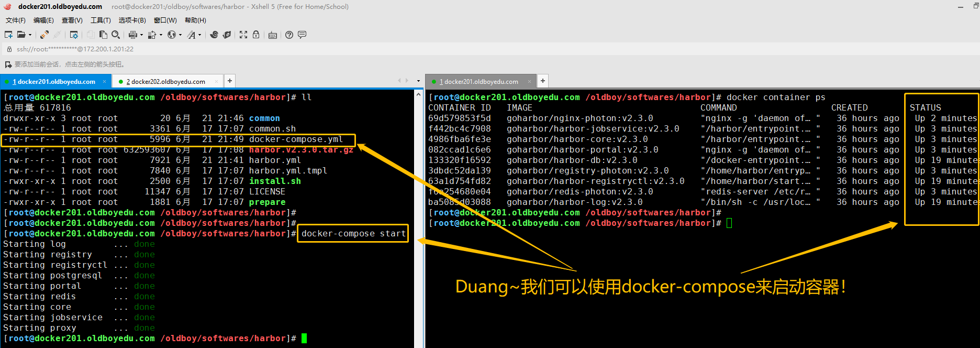
Task: Close the left docker201.oldboyedu.com tab
Action: (104, 82)
